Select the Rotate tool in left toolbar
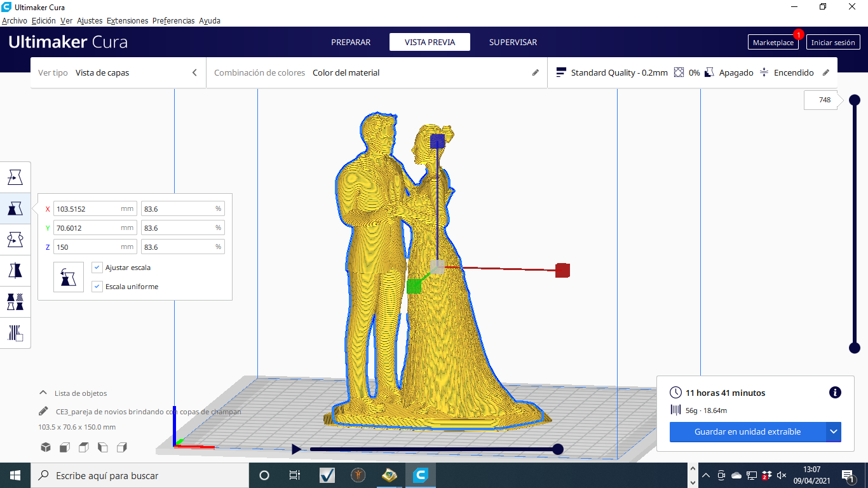 coord(15,240)
